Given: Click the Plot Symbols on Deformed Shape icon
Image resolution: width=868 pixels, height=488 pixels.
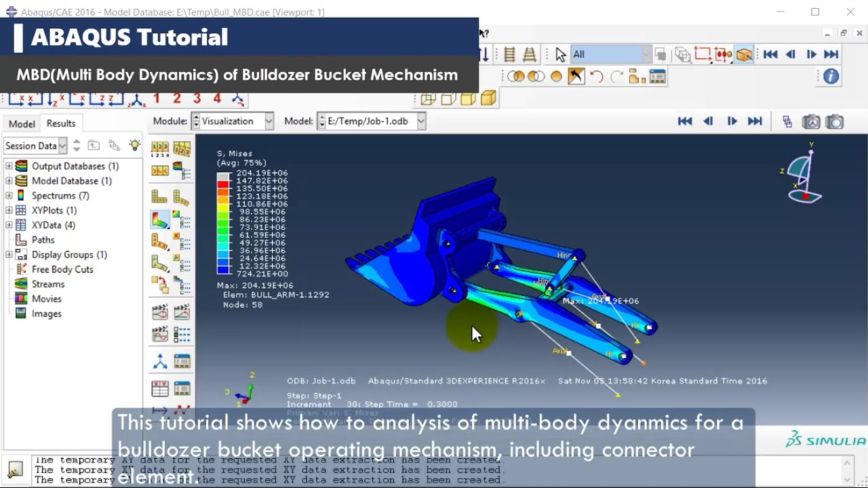Looking at the screenshot, I should pyautogui.click(x=160, y=241).
